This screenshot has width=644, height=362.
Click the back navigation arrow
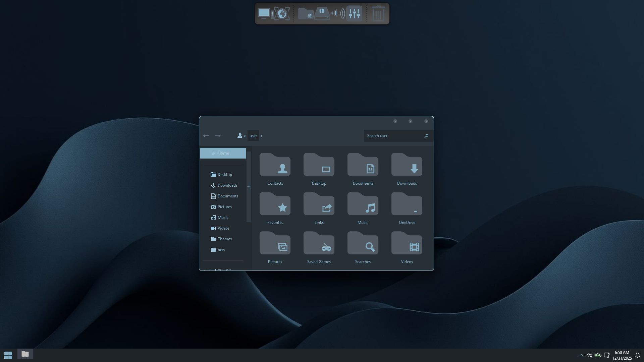[206, 136]
